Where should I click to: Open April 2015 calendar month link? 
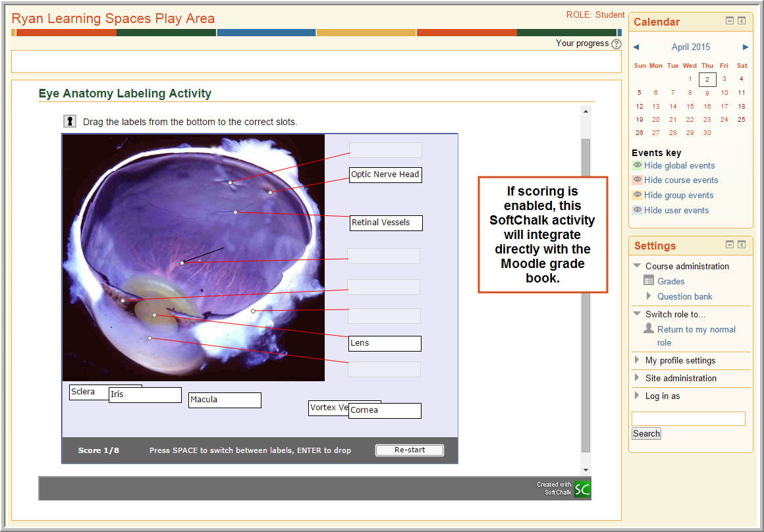[690, 47]
